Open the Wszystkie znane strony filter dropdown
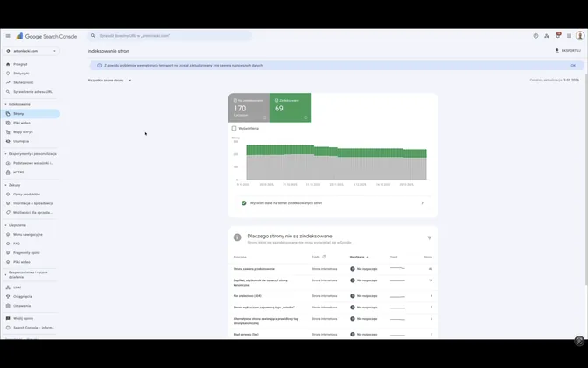 point(109,81)
